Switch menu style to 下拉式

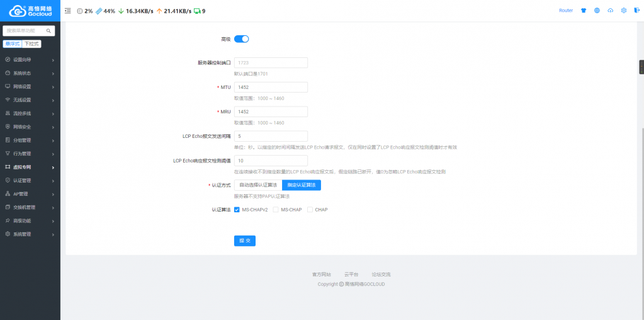click(x=31, y=44)
